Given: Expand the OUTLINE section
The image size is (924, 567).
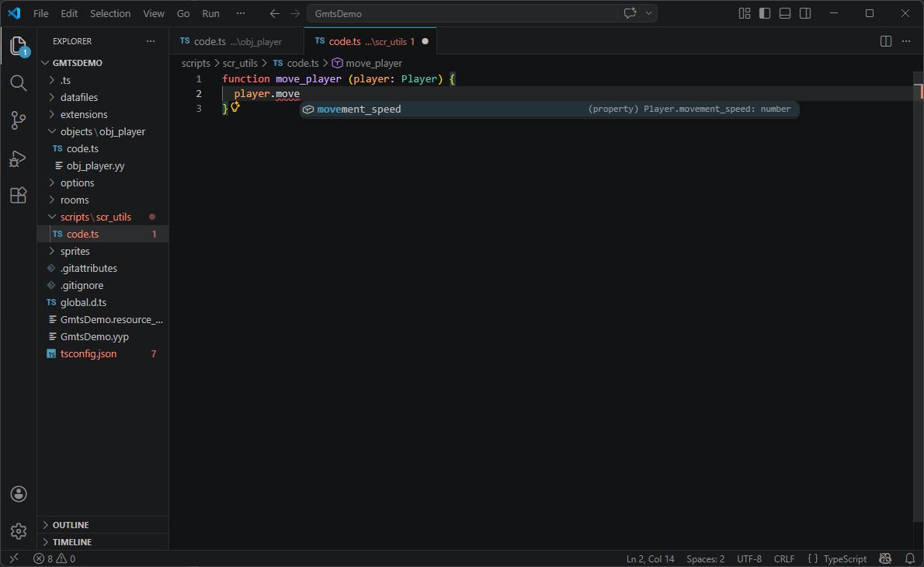Looking at the screenshot, I should 71,524.
